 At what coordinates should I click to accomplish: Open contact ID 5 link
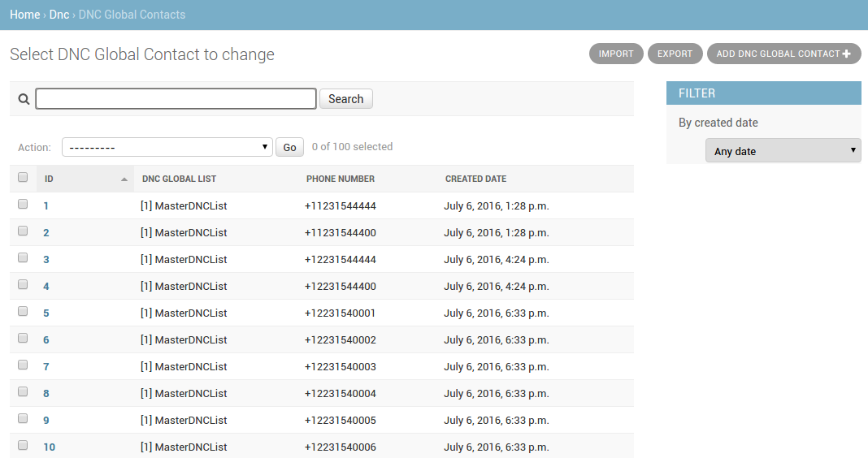click(46, 313)
